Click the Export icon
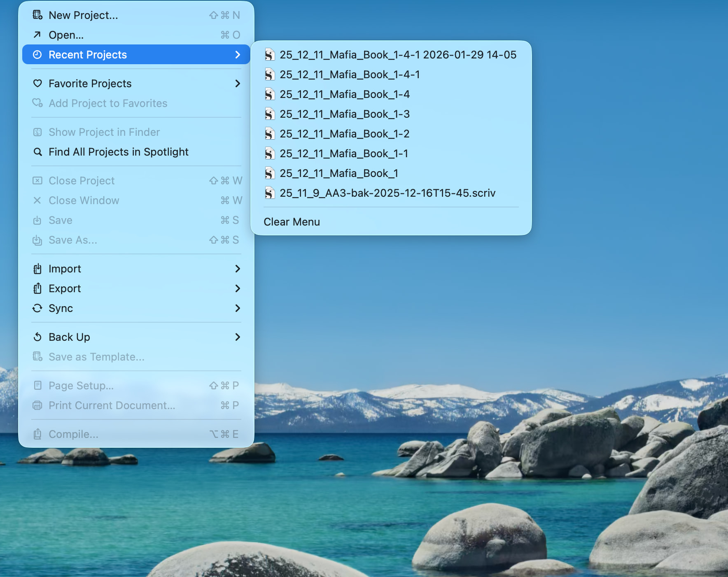Image resolution: width=728 pixels, height=577 pixels. coord(37,288)
